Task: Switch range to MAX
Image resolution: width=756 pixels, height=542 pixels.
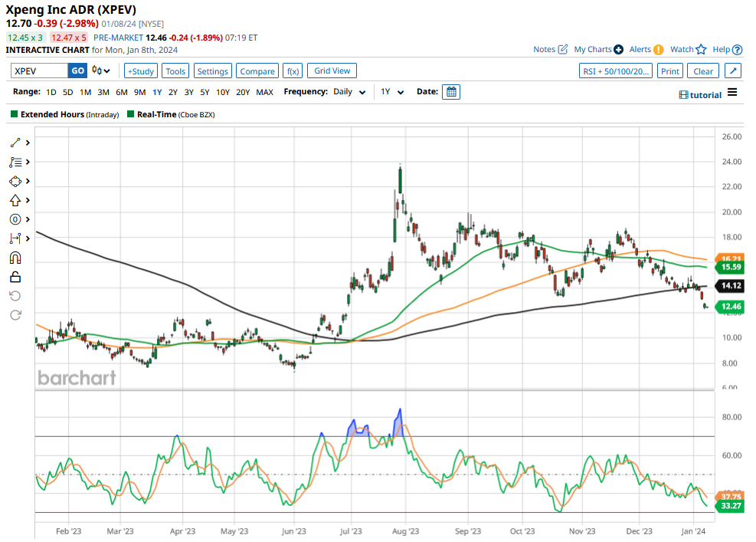Action: click(264, 92)
